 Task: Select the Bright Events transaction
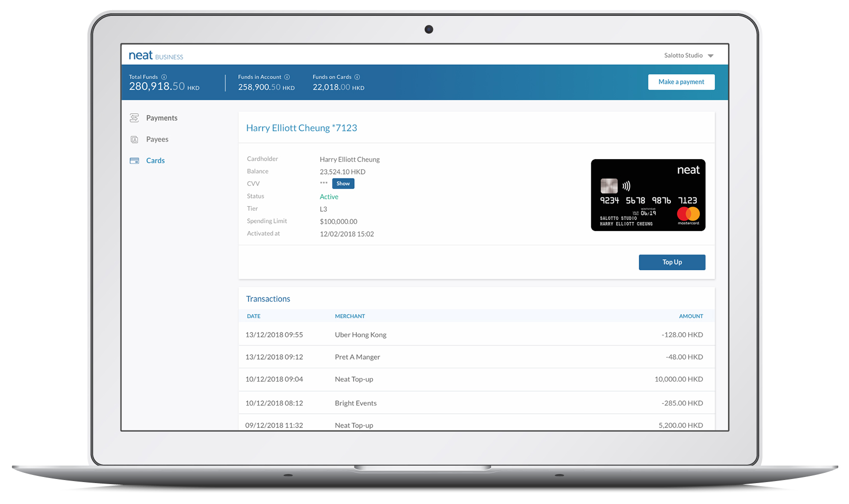coord(477,403)
